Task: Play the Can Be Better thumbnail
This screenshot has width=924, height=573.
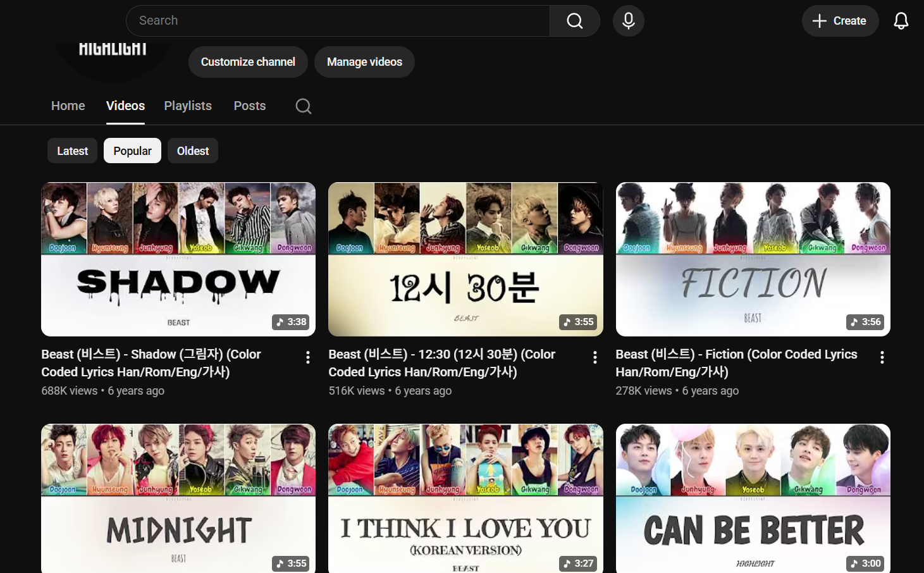Action: [x=753, y=498]
